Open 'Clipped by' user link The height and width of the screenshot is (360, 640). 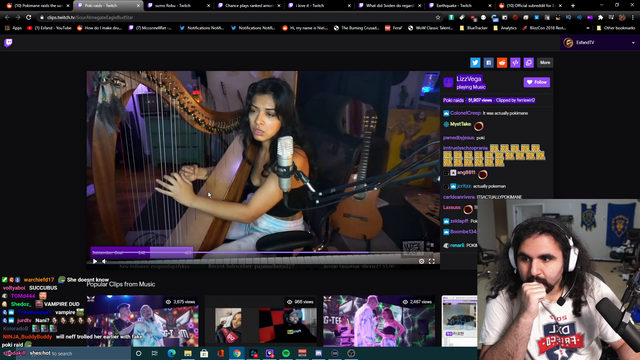pyautogui.click(x=515, y=100)
